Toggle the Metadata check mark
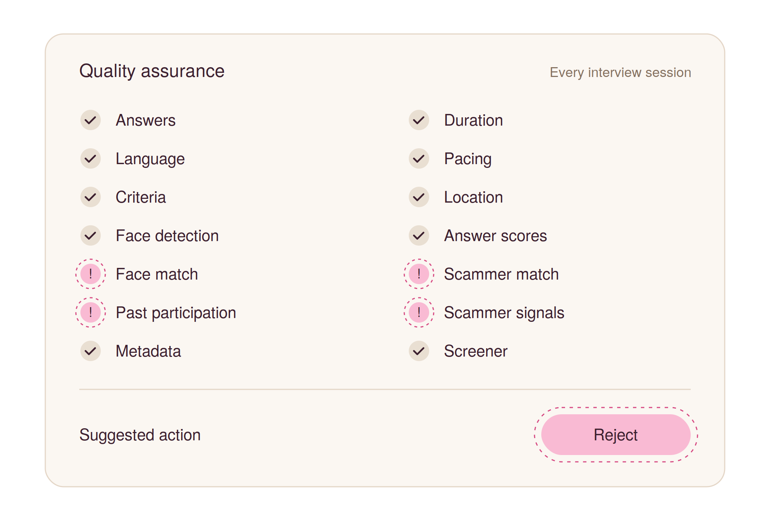 pos(91,351)
